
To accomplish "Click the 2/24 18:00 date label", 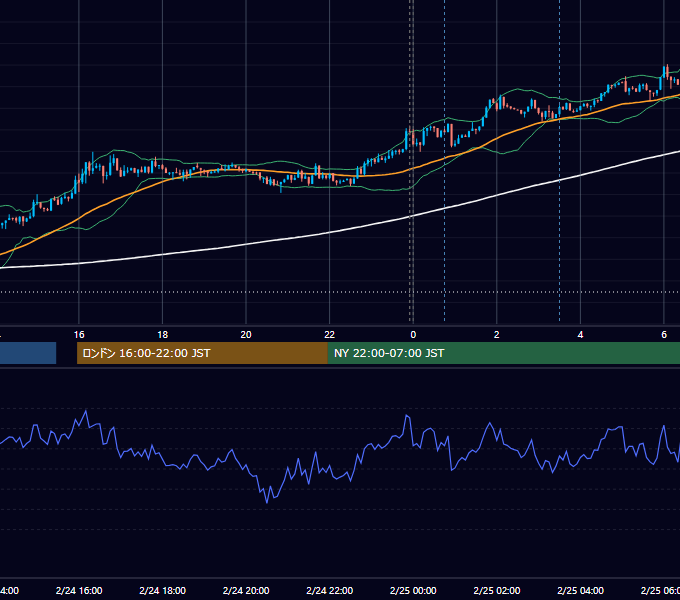I will click(x=163, y=591).
